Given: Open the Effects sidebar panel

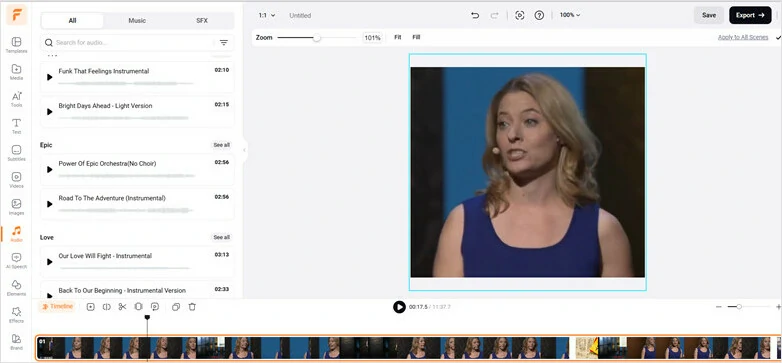Looking at the screenshot, I should [16, 315].
